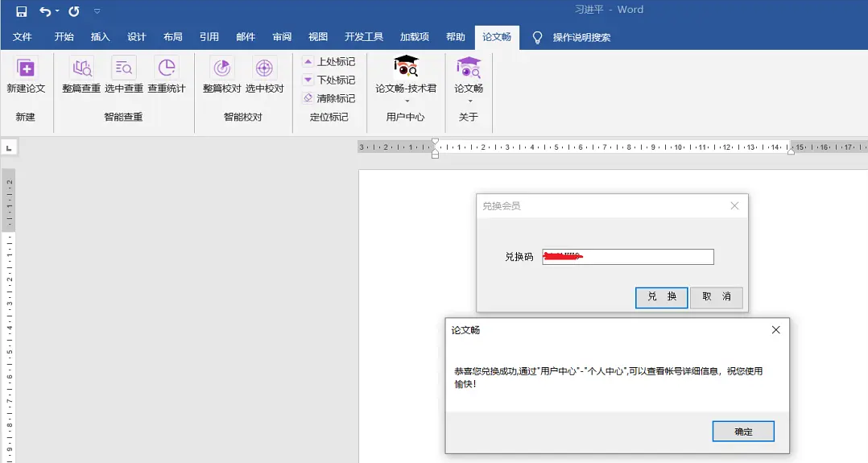This screenshot has width=868, height=463.
Task: Jump to 上处标记 previous mark
Action: [329, 61]
